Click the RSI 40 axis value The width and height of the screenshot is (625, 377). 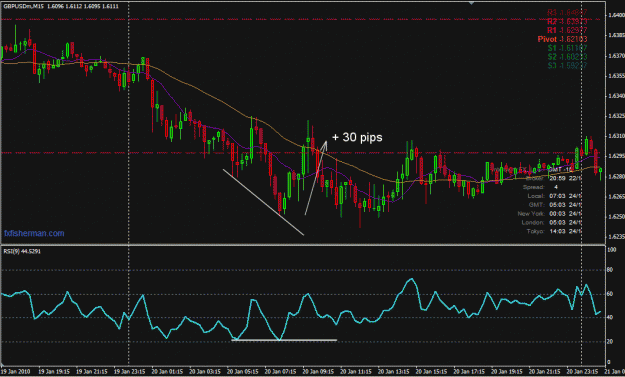click(x=610, y=317)
